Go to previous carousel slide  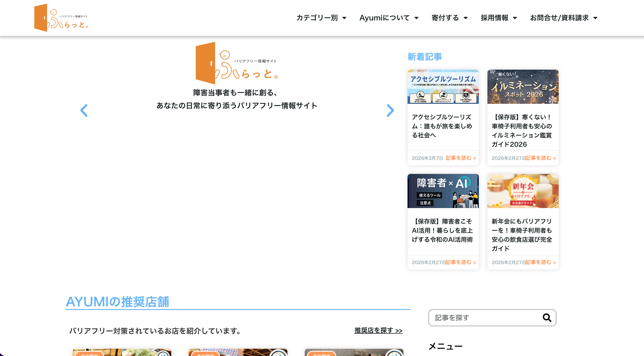click(x=84, y=110)
